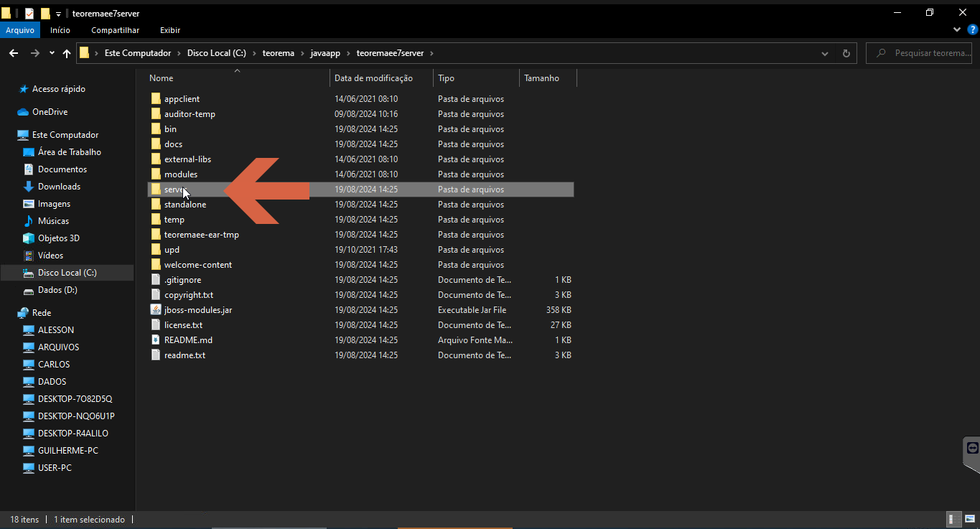Image resolution: width=980 pixels, height=529 pixels.
Task: Click javaapp in the address breadcrumb
Action: [326, 53]
